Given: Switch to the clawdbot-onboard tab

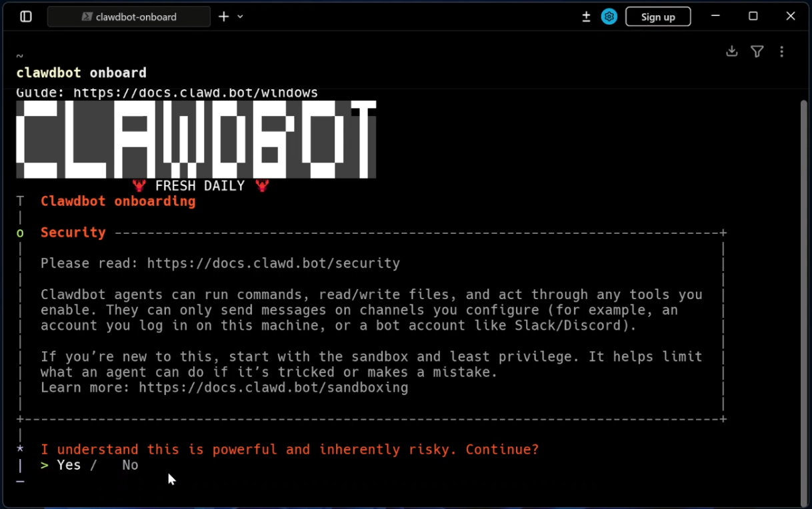Looking at the screenshot, I should (135, 17).
